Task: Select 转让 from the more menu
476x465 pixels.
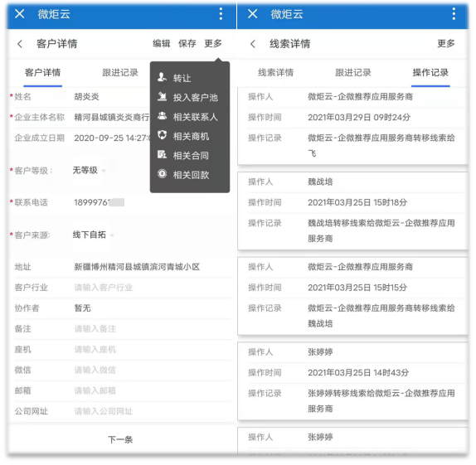Action: [182, 78]
